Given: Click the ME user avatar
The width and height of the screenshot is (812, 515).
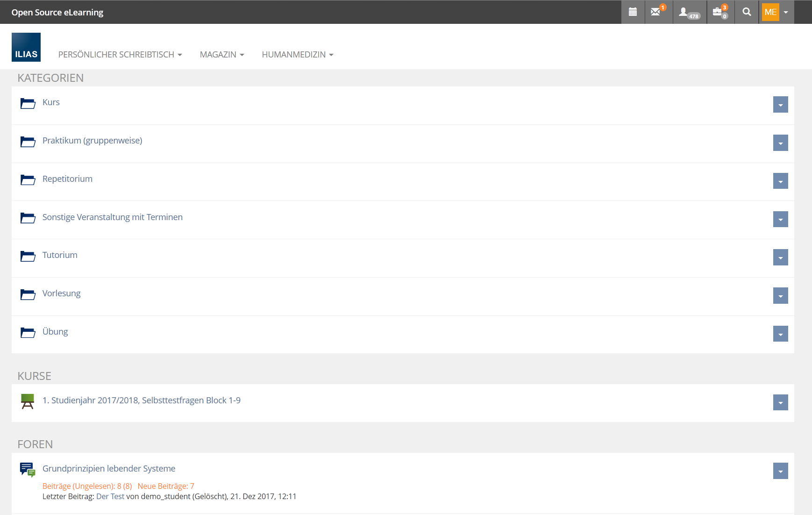Looking at the screenshot, I should (x=770, y=12).
